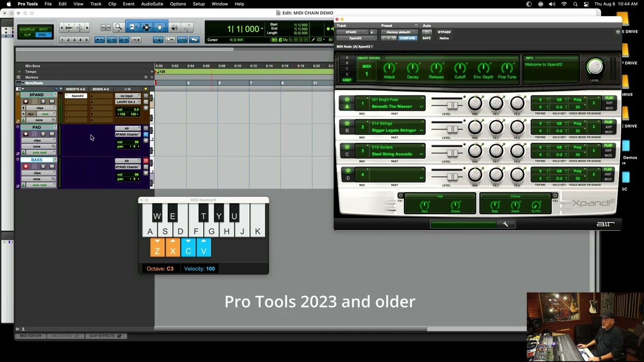
Task: Solo the XPAND track
Action: [43, 102]
